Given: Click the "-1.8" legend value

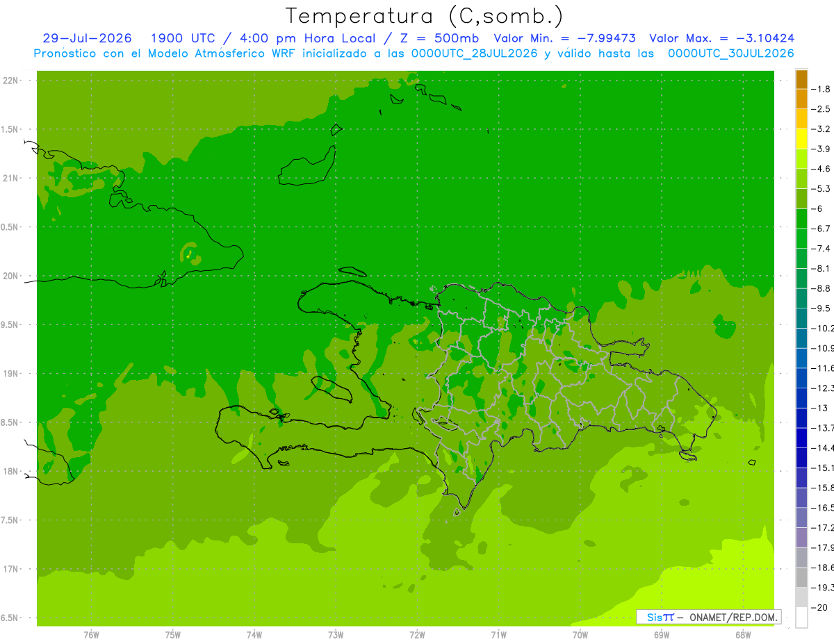Looking at the screenshot, I should click(x=821, y=89).
